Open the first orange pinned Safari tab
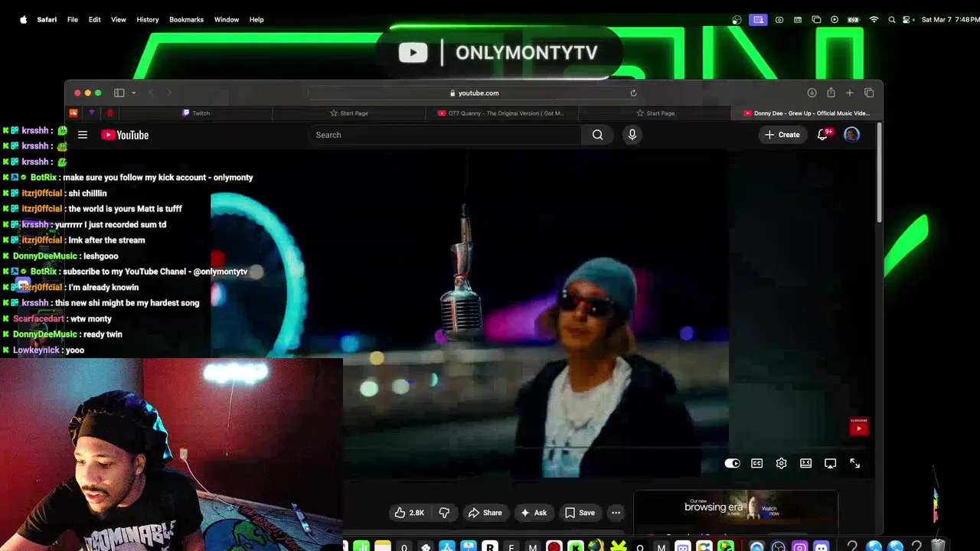 point(73,112)
